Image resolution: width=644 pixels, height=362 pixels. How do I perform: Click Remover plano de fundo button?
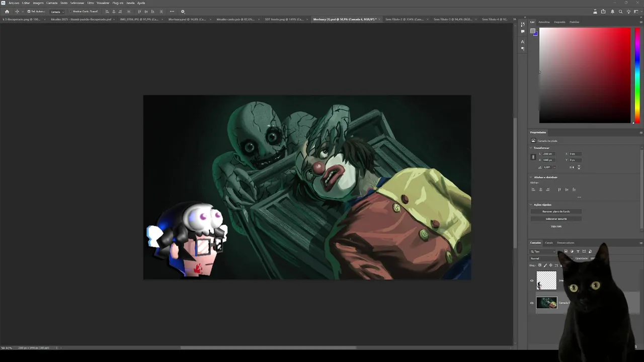pos(556,212)
